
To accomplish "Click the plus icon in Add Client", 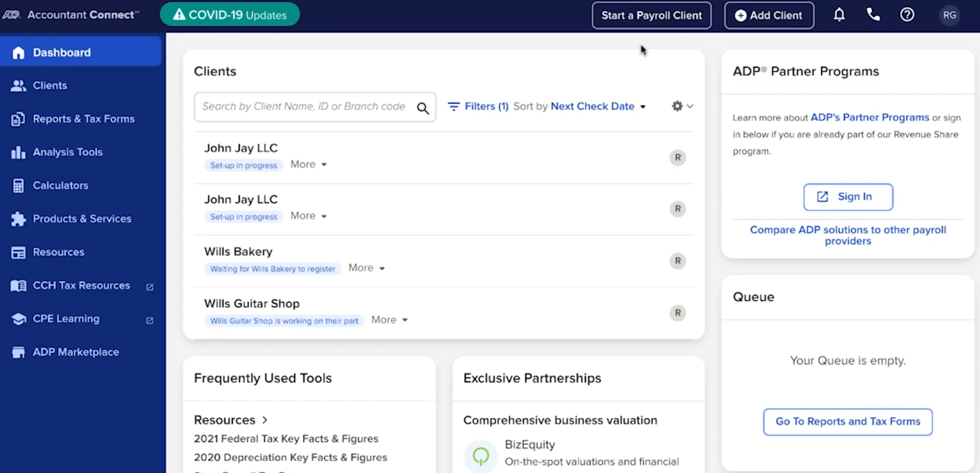I will 740,15.
